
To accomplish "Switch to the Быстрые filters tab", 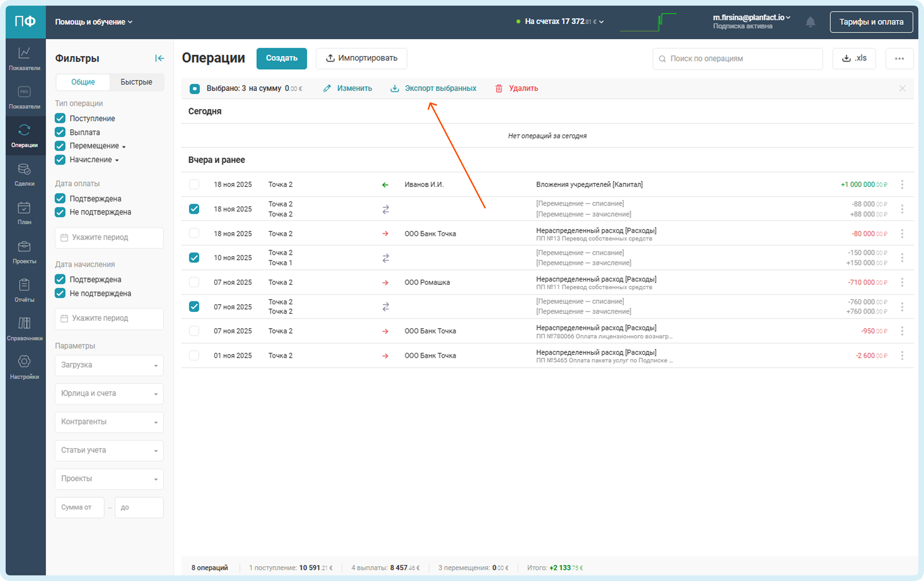I will (136, 82).
